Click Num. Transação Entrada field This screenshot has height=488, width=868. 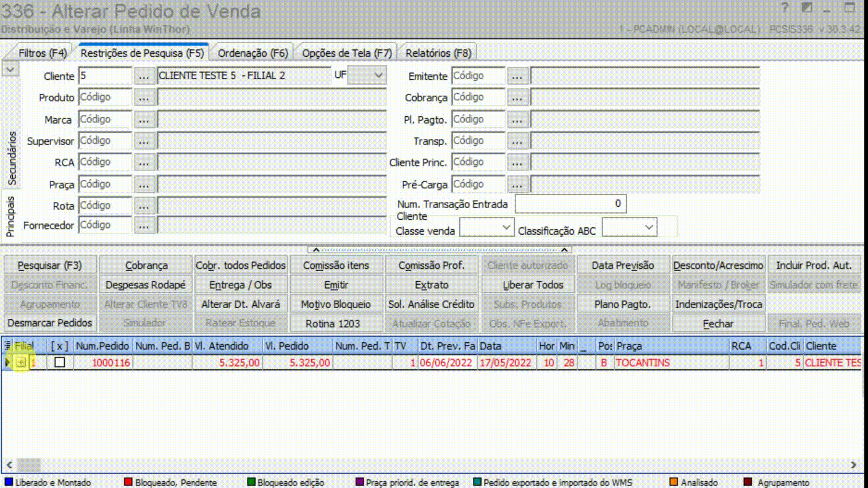(x=570, y=204)
